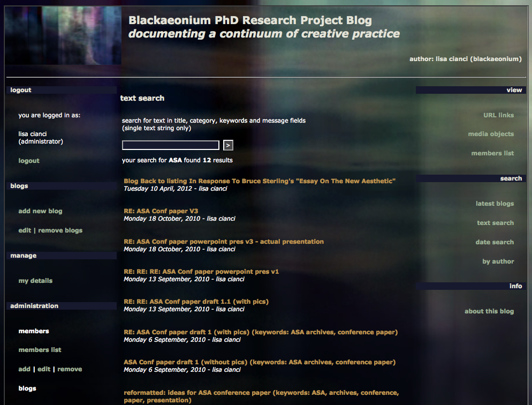Viewport: 532px width, 405px height.
Task: Click the 'text search' page heading
Action: coord(142,98)
